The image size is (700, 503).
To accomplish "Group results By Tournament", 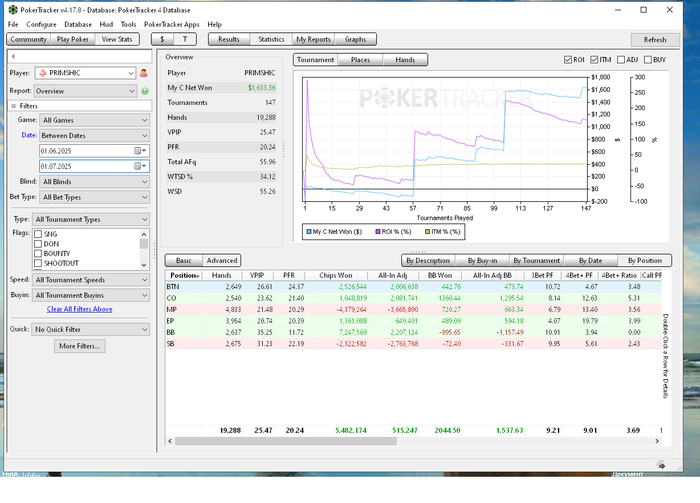I will coord(536,260).
